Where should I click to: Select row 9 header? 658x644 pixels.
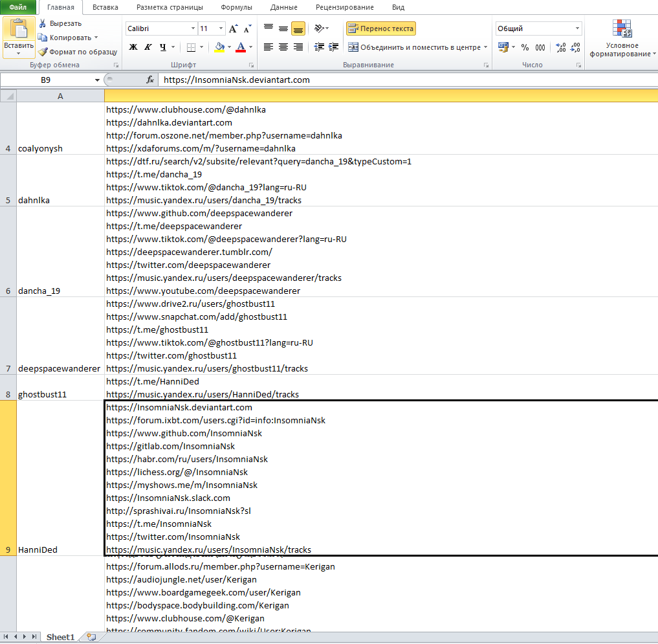click(x=8, y=478)
